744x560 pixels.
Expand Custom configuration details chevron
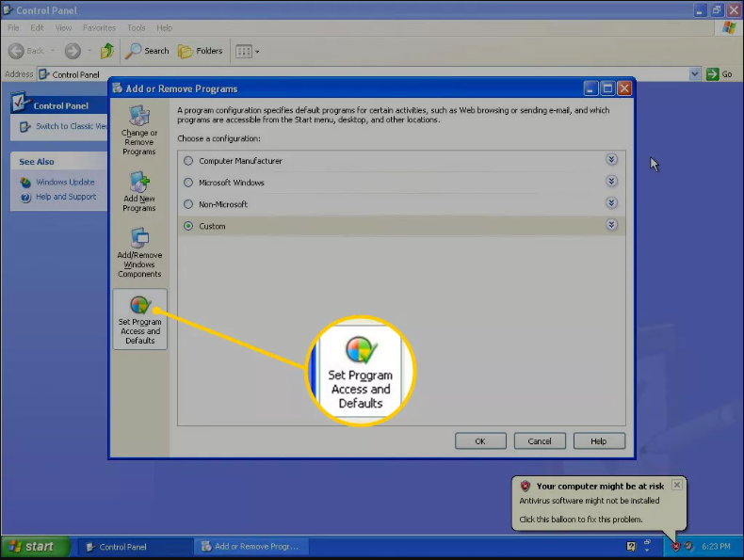coord(611,225)
